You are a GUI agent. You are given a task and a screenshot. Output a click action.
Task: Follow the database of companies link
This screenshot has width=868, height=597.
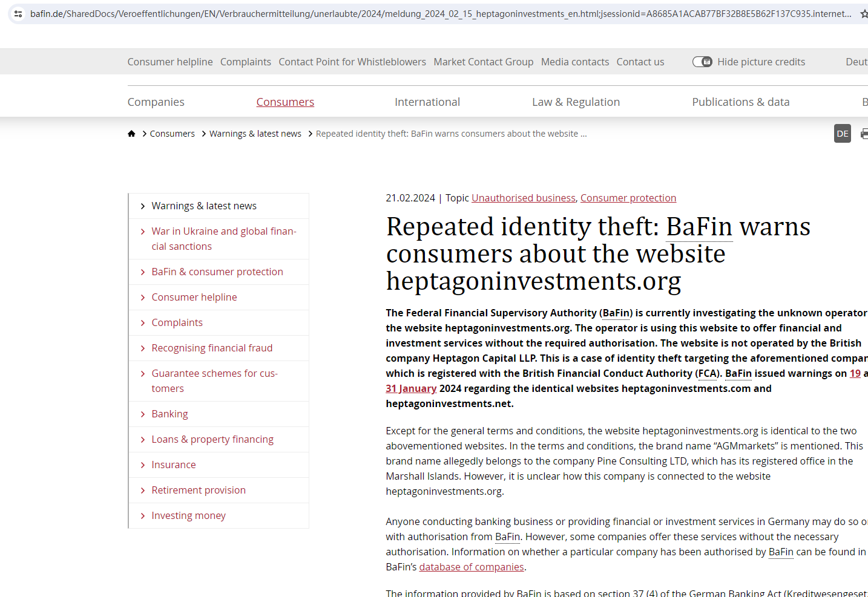click(471, 567)
